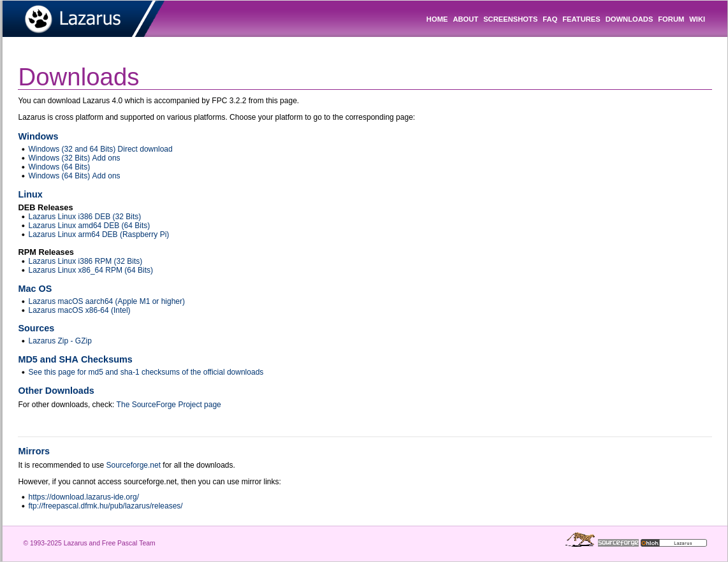Open the Lazarus Zip - GZip sources link

click(x=60, y=341)
